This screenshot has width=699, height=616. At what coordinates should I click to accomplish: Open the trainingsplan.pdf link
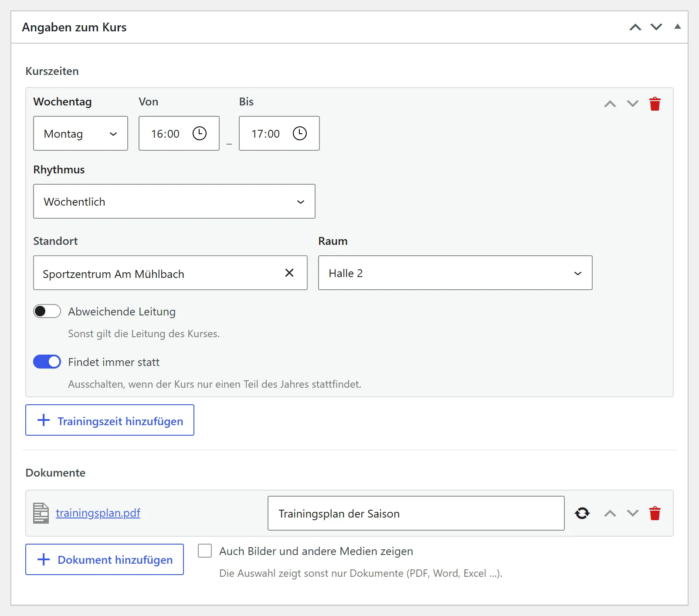pos(98,513)
